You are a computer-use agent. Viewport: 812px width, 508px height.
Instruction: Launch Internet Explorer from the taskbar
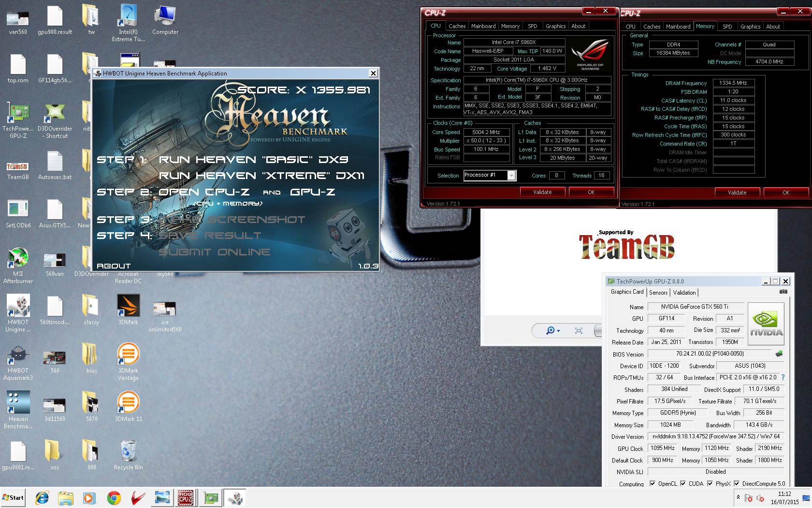tap(42, 497)
